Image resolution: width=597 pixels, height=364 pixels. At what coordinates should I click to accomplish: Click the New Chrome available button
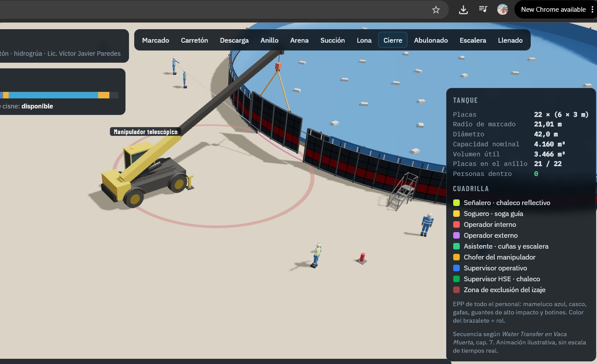(x=553, y=10)
